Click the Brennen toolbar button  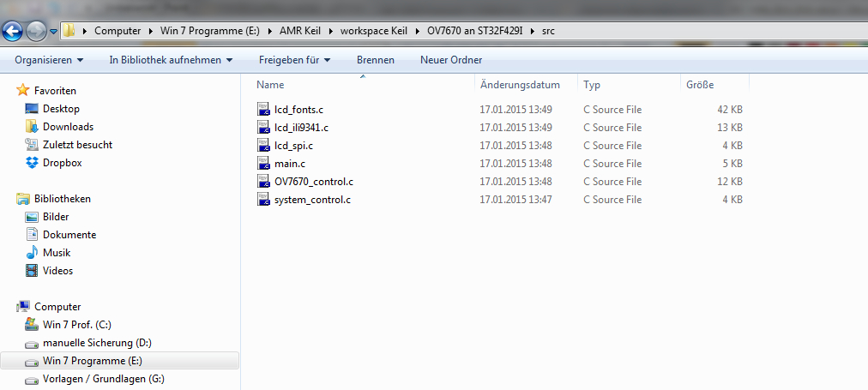(376, 60)
